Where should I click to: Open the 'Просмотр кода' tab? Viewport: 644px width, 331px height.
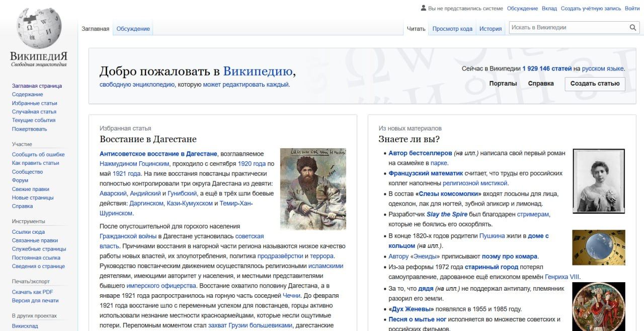[452, 29]
